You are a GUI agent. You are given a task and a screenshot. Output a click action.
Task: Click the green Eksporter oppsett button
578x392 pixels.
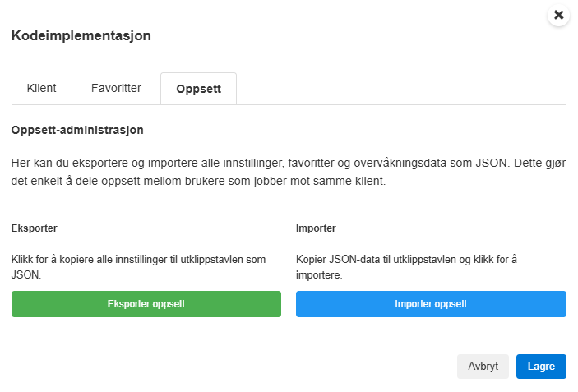pos(146,304)
